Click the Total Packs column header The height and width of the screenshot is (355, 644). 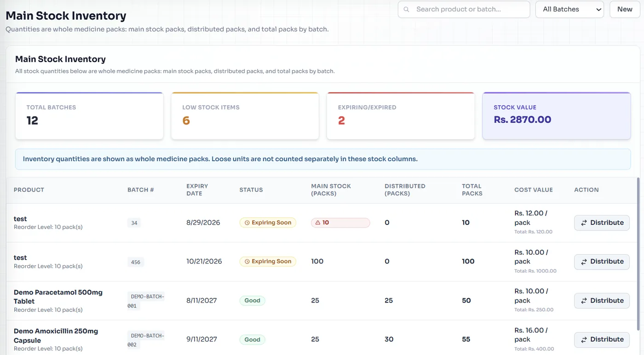pyautogui.click(x=472, y=190)
